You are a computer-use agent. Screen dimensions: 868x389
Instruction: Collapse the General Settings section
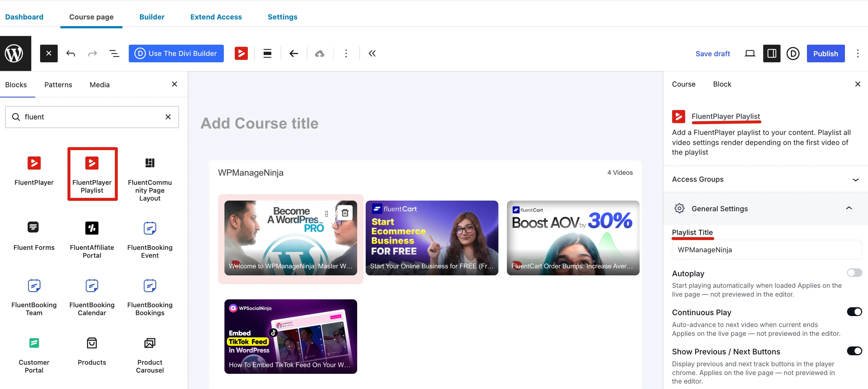[765, 209]
